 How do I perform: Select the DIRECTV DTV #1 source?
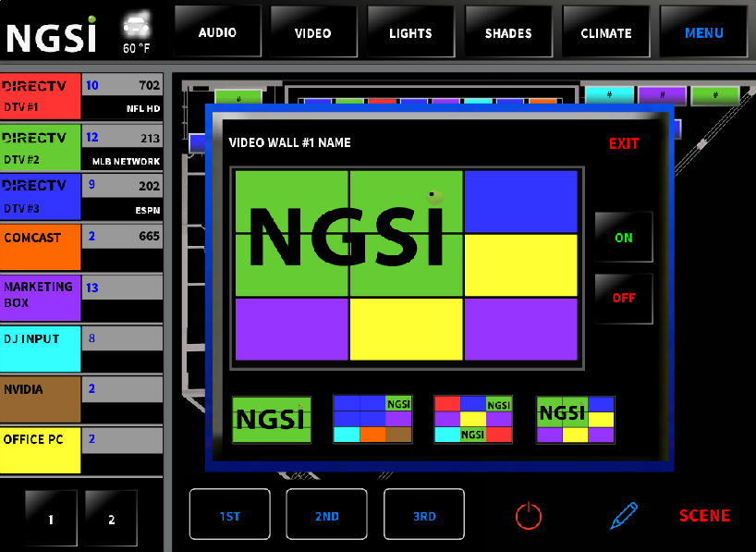(x=40, y=96)
